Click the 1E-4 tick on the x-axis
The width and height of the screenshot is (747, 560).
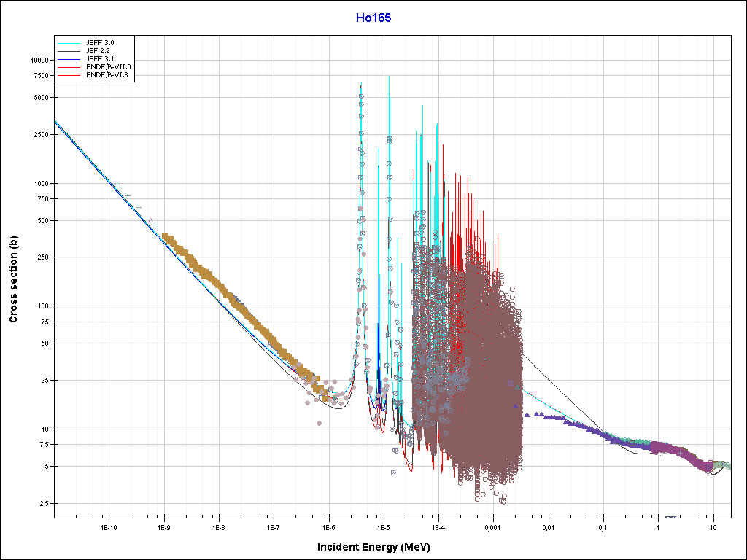[438, 526]
